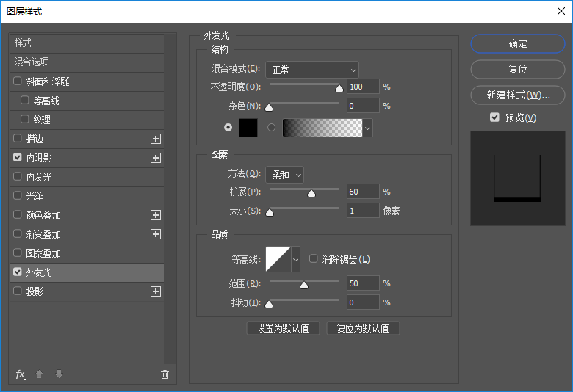Click the 新建样式(W)... button
Screen dimensions: 573x392
click(x=518, y=95)
